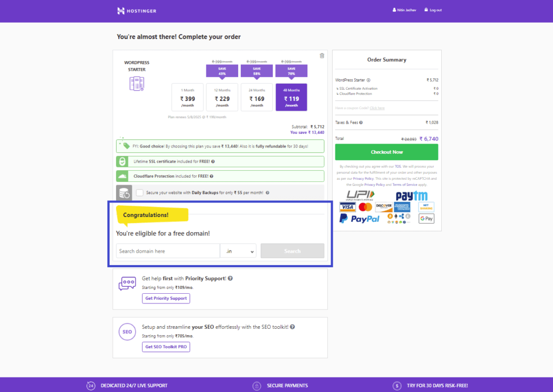Click the Visa card logo
This screenshot has width=553, height=392.
pyautogui.click(x=347, y=207)
